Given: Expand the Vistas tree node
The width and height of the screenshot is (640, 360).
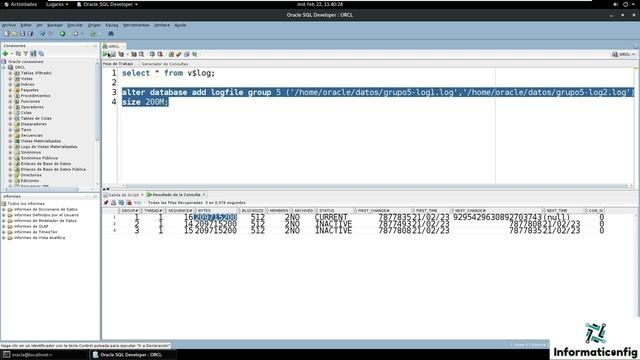Looking at the screenshot, I should 10,79.
